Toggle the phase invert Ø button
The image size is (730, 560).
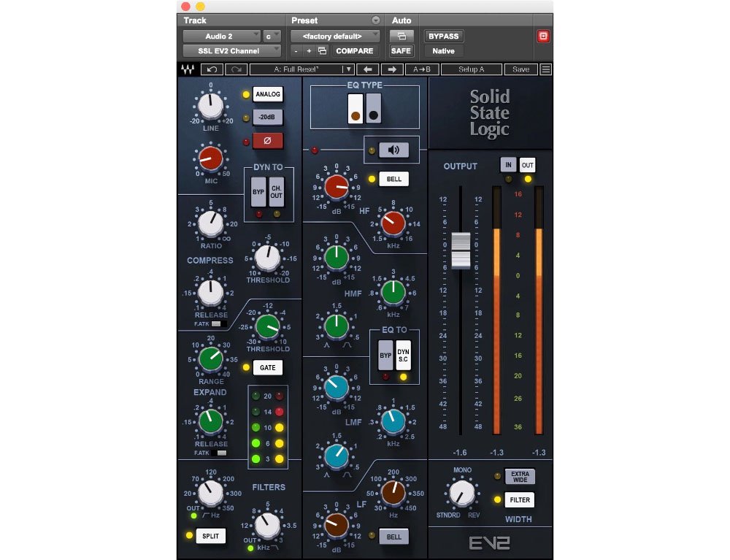268,141
